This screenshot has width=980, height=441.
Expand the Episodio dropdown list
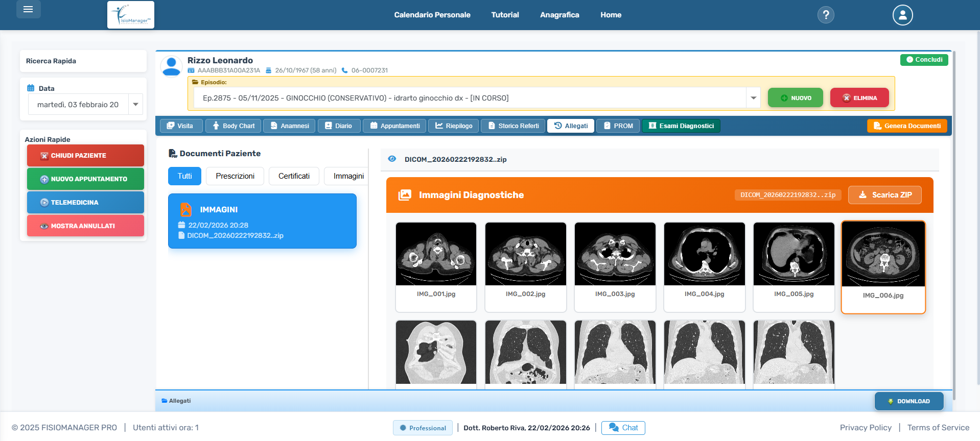click(x=753, y=98)
